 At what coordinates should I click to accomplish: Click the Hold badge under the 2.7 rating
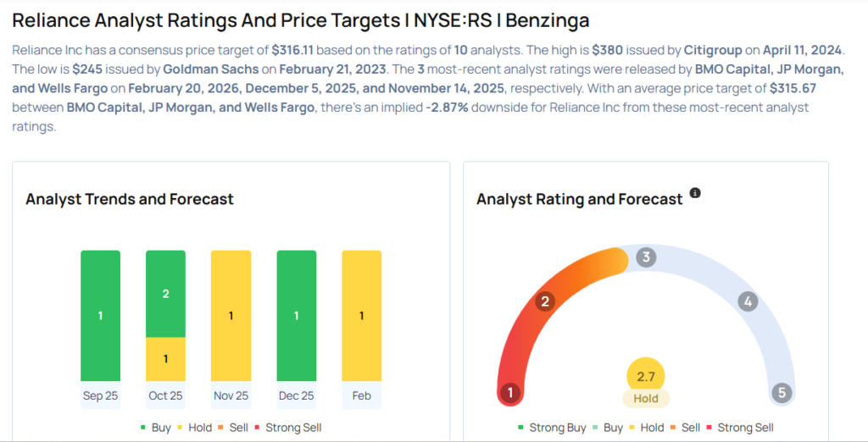click(646, 398)
